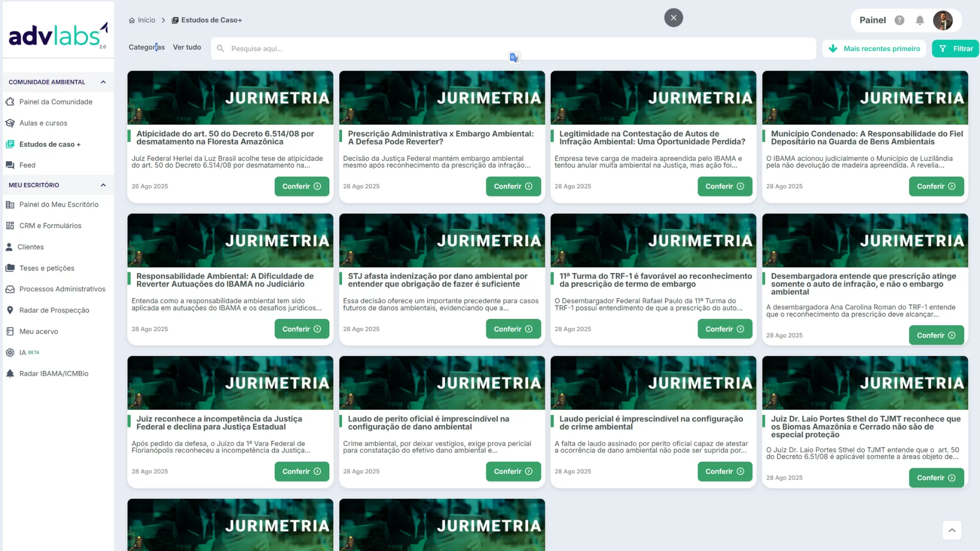
Task: Click the notification bell icon
Action: [920, 20]
